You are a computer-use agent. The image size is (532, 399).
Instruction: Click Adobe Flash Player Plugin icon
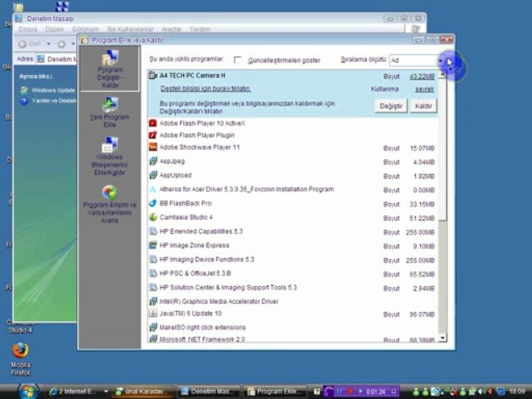(153, 135)
